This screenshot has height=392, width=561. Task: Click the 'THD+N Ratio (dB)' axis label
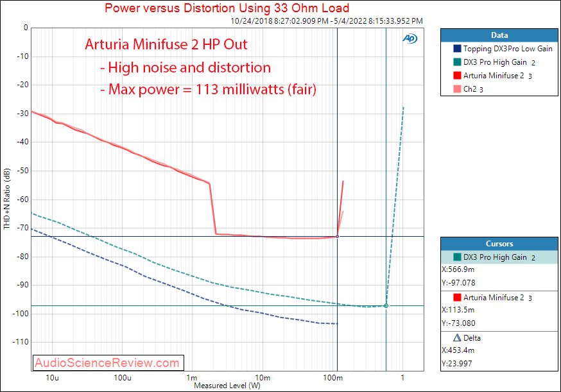6,199
